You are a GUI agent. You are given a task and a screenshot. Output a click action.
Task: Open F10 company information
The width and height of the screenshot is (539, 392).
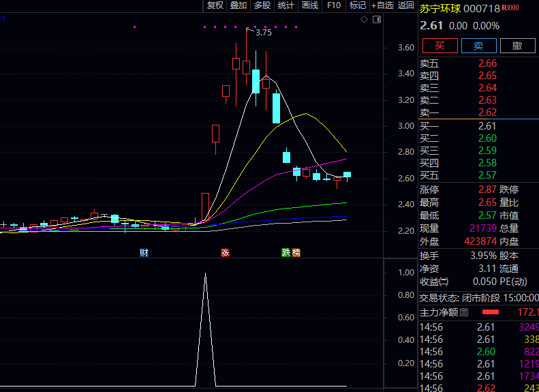[x=334, y=5]
